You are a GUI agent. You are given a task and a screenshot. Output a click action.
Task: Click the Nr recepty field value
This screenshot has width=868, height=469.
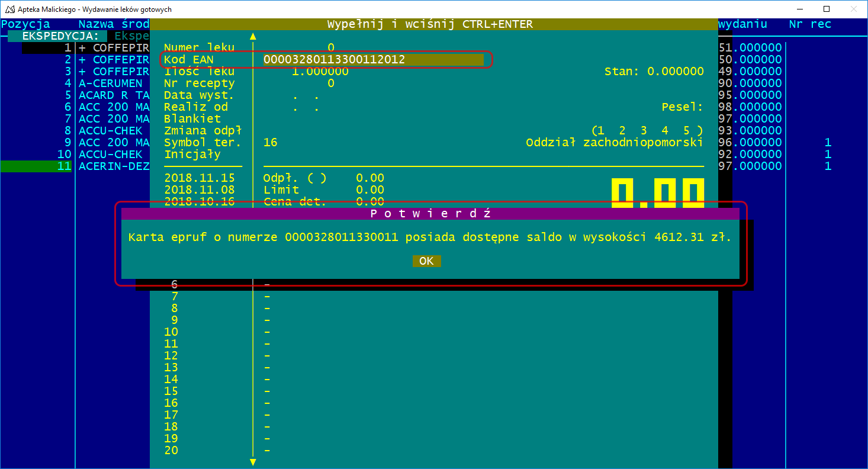click(x=330, y=83)
